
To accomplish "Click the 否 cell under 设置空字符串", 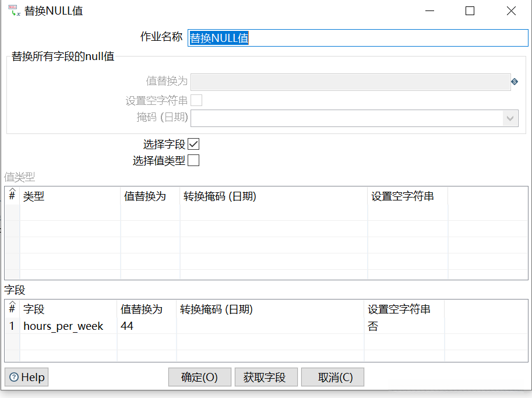I will point(404,326).
